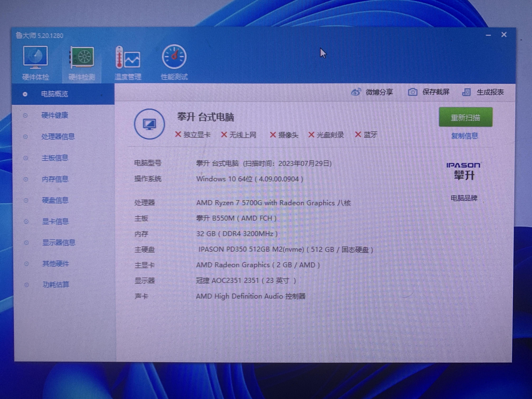This screenshot has width=532, height=399.
Task: Click the Weibo share icon
Action: [x=356, y=92]
